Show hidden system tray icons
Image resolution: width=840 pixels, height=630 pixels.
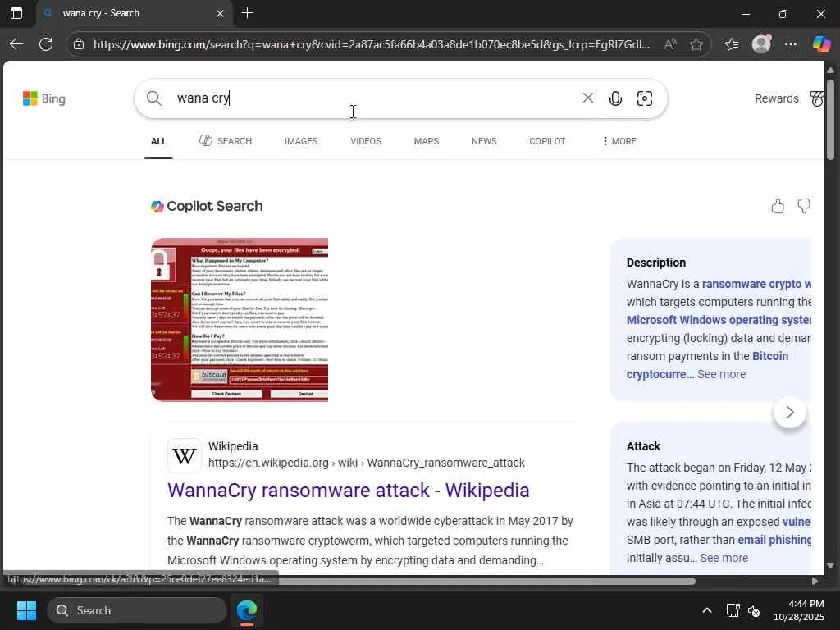point(706,610)
